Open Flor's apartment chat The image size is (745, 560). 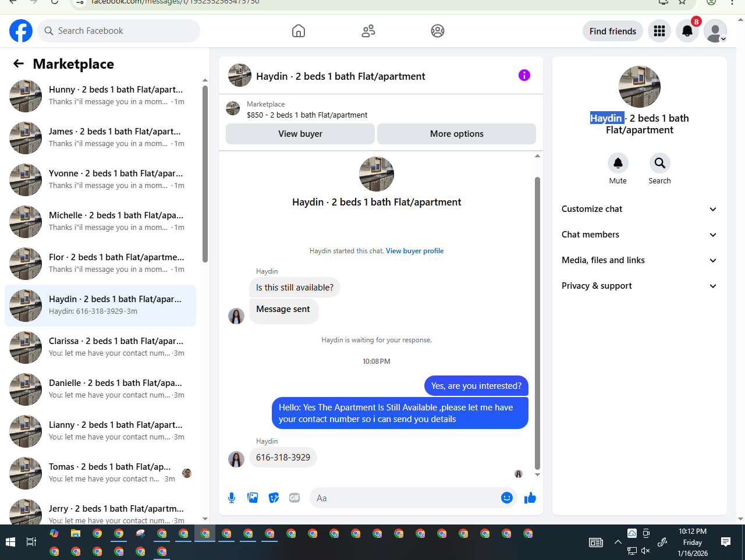(101, 263)
